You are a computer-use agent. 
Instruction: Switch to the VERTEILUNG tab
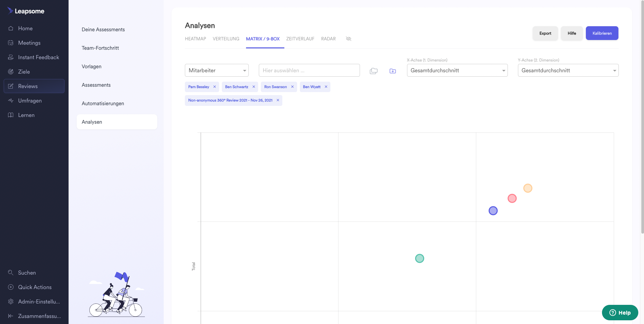click(226, 39)
